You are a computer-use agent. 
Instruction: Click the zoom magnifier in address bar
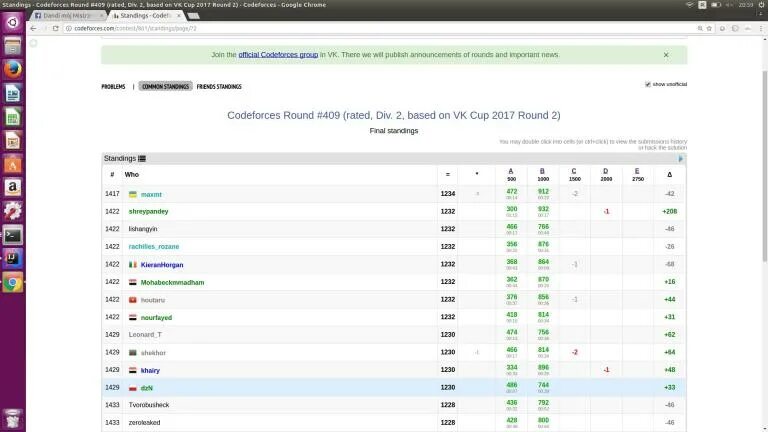click(x=700, y=28)
